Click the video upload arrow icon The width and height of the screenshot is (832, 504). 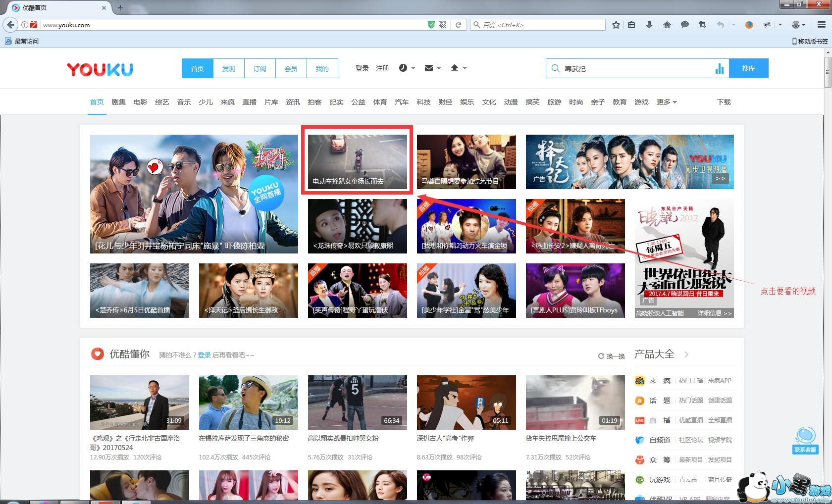click(455, 68)
